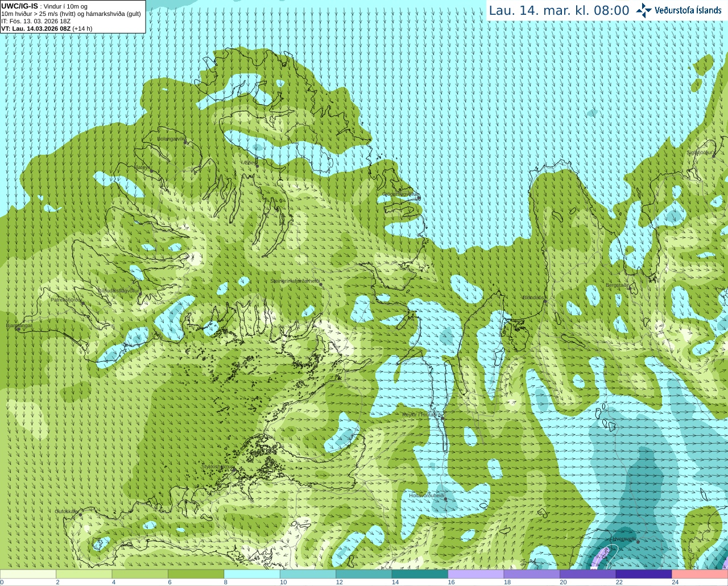Pick the pink above-24 m/s swatch
Screen dimensions: 728x586
(700, 574)
